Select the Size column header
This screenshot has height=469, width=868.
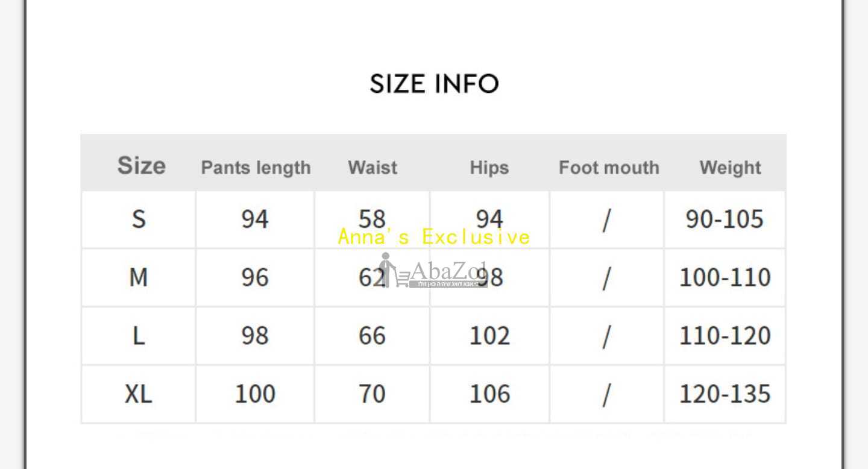click(141, 165)
